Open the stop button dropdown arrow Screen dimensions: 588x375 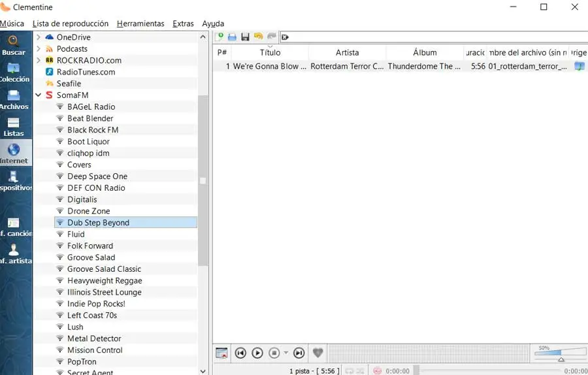(x=286, y=353)
